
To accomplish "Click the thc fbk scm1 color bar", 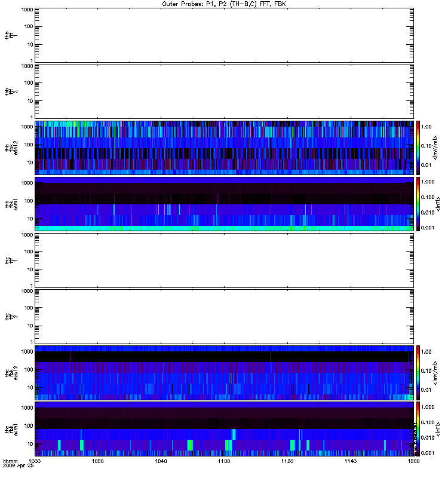I will pyautogui.click(x=418, y=429).
